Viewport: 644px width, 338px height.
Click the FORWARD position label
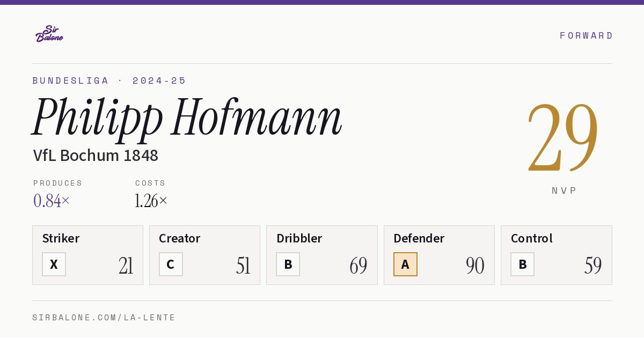click(586, 35)
